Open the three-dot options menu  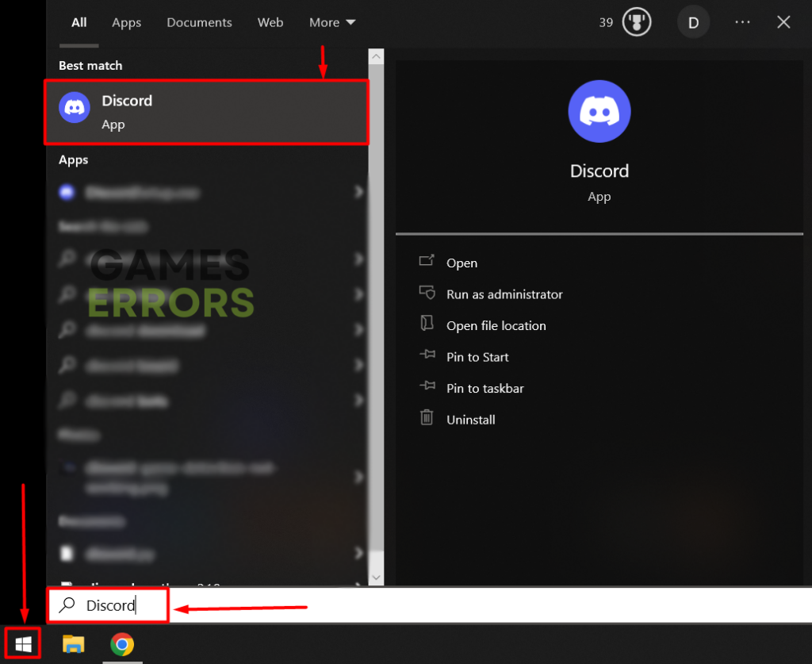click(742, 22)
